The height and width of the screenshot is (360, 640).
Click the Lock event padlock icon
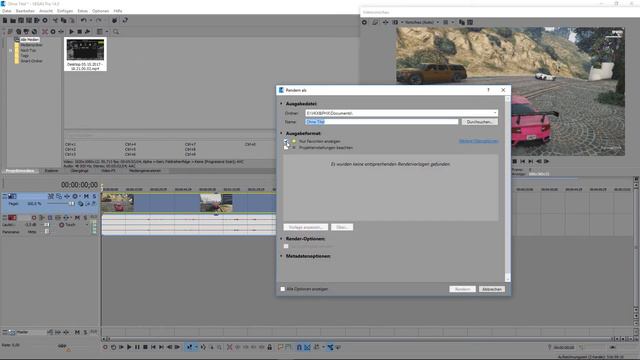coord(269,347)
